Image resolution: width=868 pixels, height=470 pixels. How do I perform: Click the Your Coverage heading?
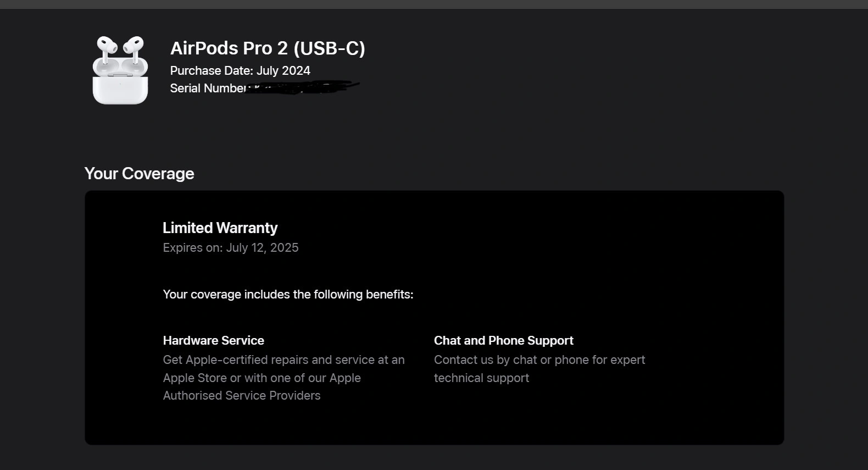[x=139, y=174]
